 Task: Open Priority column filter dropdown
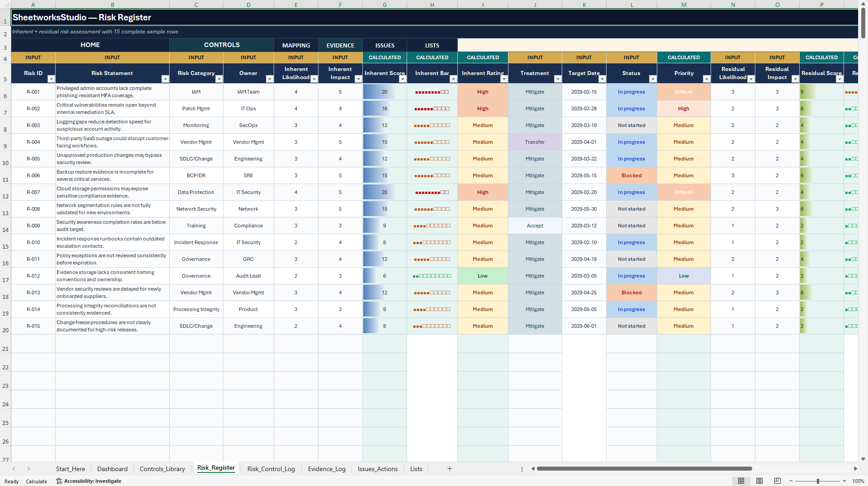pyautogui.click(x=707, y=79)
